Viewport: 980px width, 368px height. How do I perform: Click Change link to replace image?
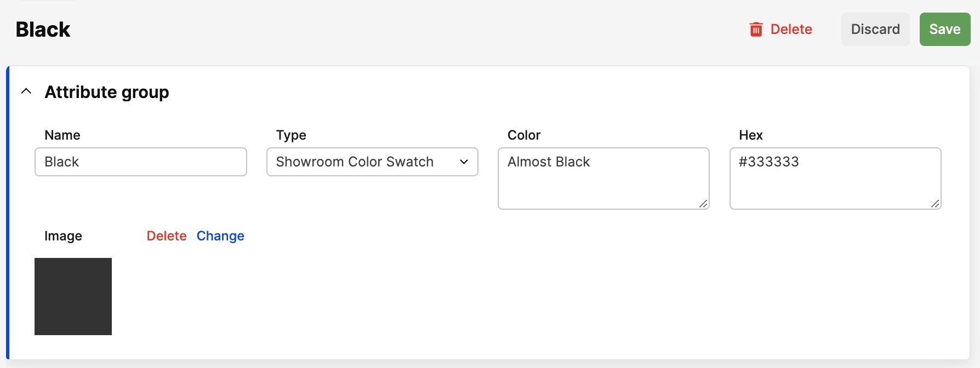(220, 236)
